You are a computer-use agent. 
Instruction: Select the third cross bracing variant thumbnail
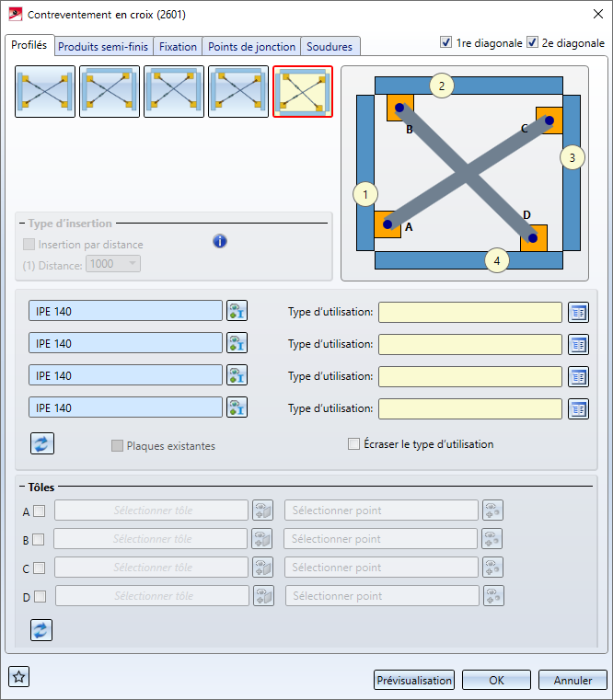point(174,91)
